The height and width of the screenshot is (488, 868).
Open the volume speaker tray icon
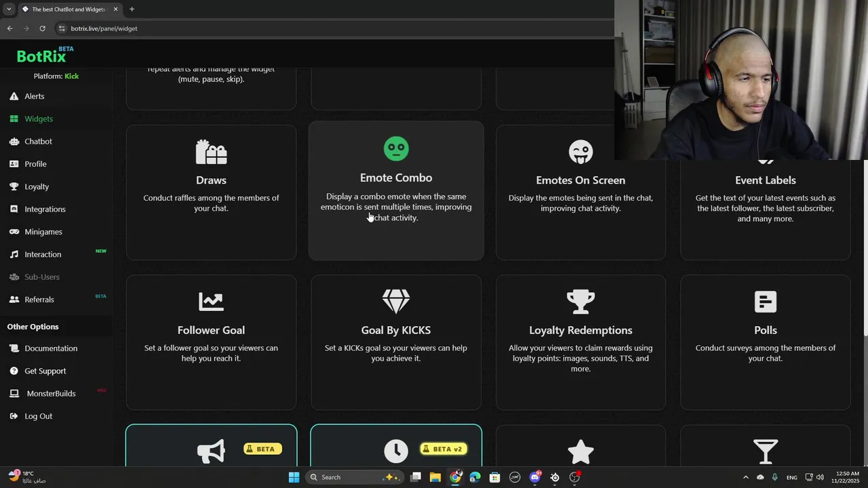tap(820, 477)
